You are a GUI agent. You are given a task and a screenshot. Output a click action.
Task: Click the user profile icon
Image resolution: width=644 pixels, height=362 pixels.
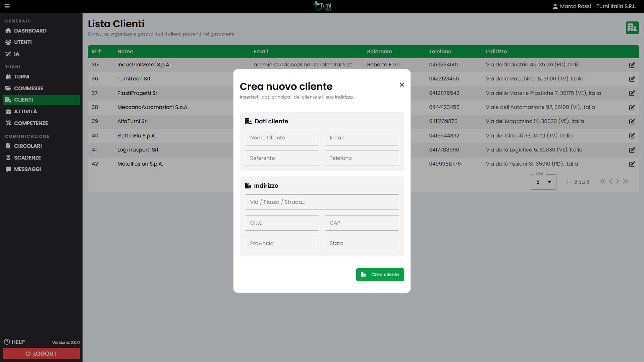pyautogui.click(x=555, y=6)
